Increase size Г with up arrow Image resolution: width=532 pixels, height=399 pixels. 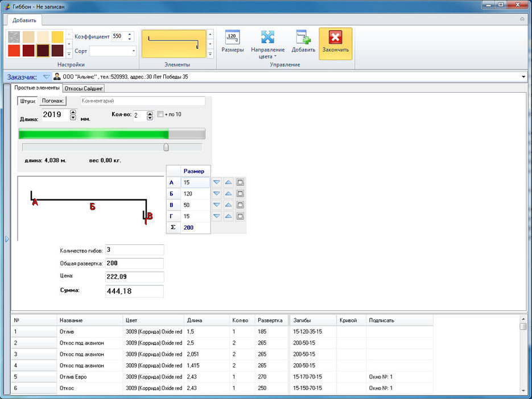228,216
